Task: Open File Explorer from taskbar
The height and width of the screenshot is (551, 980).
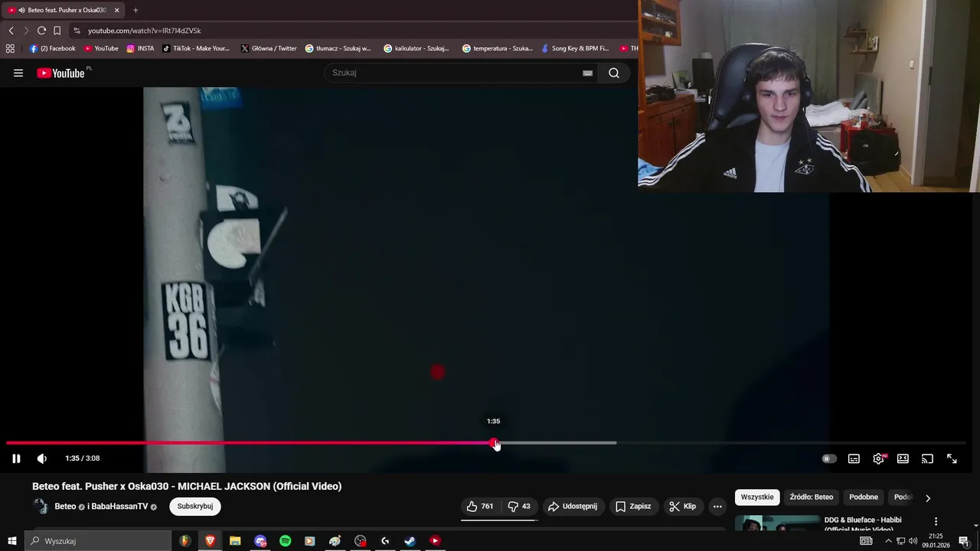Action: [235, 541]
